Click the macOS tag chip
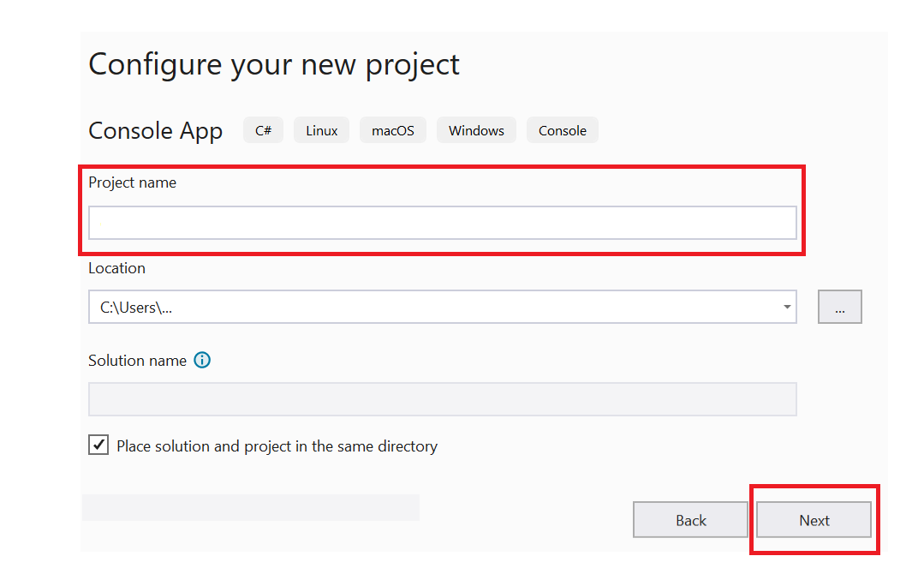The height and width of the screenshot is (580, 924). (392, 129)
